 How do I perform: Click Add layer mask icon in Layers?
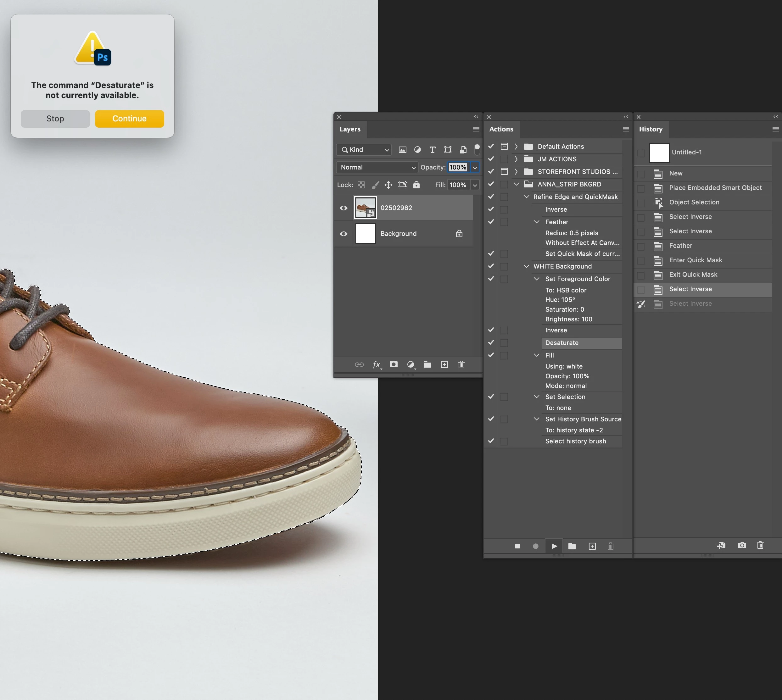point(394,364)
